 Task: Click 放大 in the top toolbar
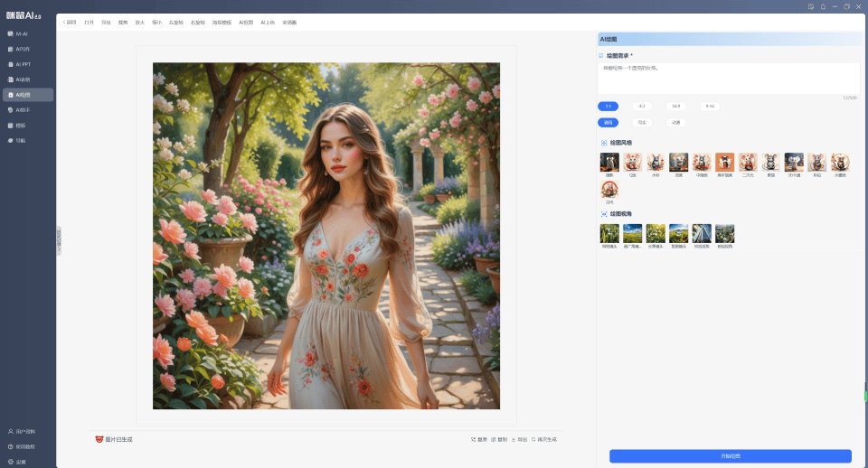139,22
